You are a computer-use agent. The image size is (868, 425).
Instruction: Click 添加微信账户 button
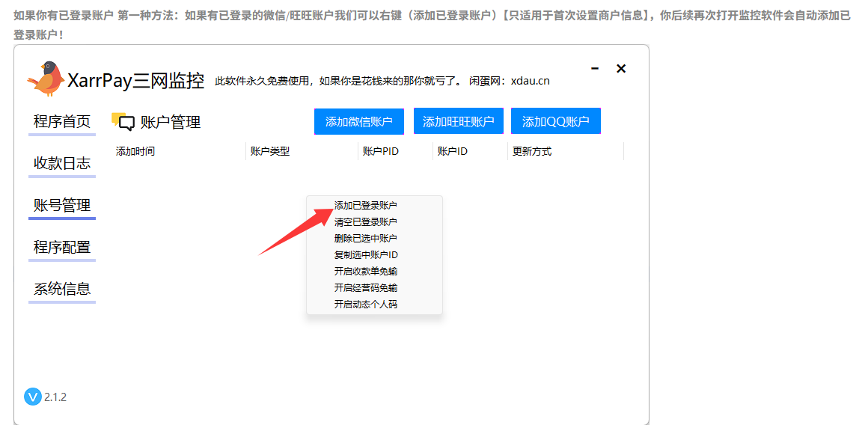[x=358, y=122]
